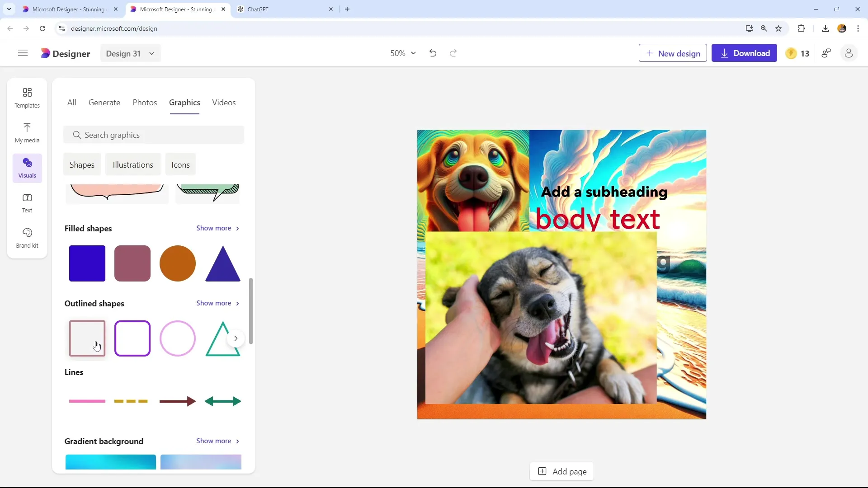Open the 50% zoom dropdown

tap(403, 53)
